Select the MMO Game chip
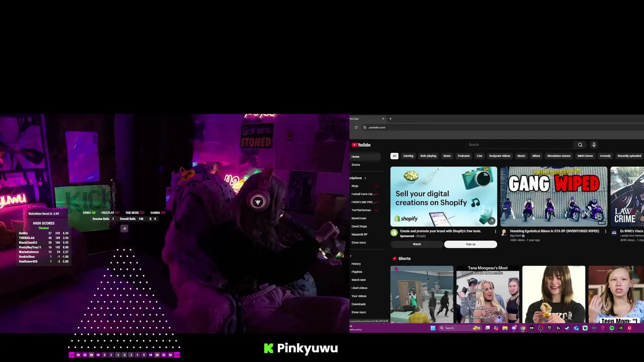 tap(585, 156)
